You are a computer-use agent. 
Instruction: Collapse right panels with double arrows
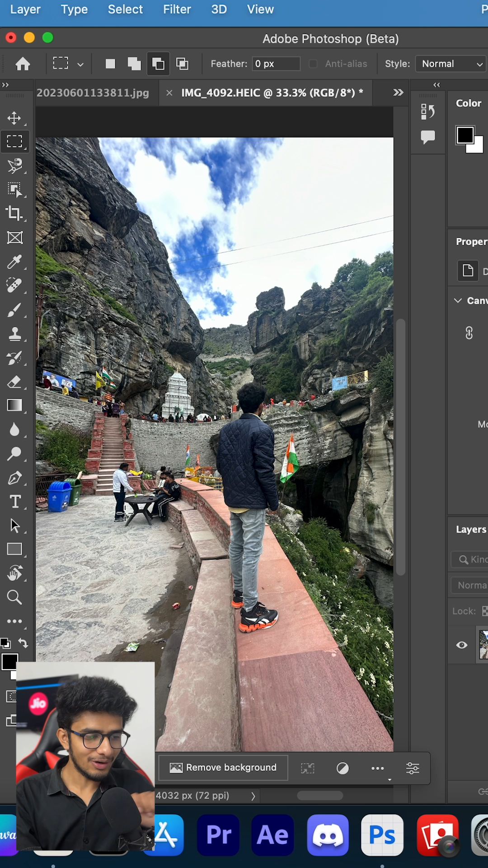pyautogui.click(x=436, y=85)
